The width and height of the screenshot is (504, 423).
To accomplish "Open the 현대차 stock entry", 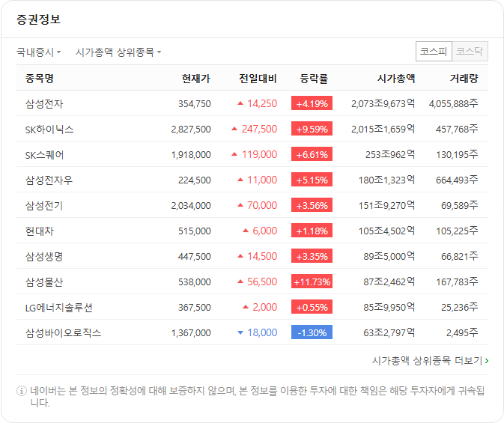I will pyautogui.click(x=39, y=231).
